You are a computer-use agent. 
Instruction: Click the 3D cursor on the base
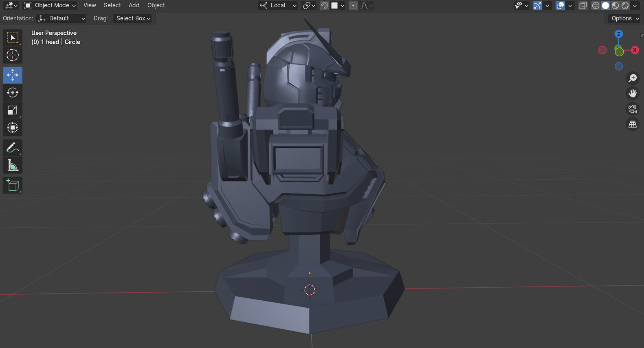310,290
